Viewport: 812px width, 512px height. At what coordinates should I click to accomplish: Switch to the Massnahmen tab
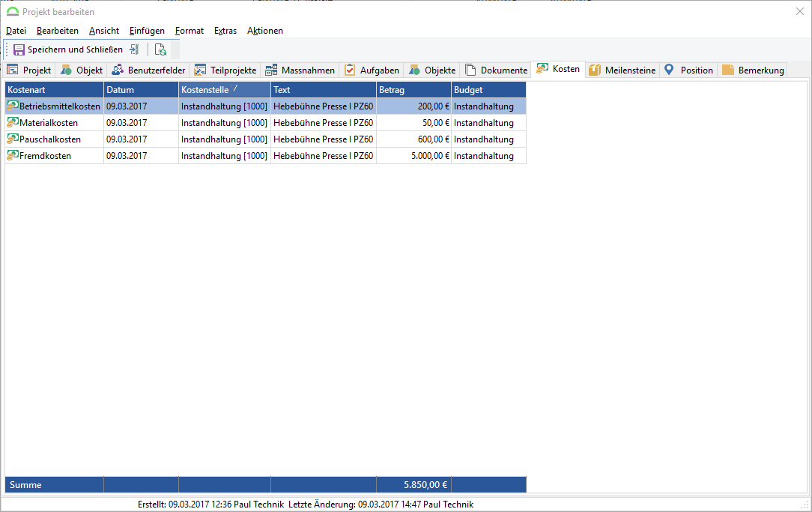click(300, 70)
